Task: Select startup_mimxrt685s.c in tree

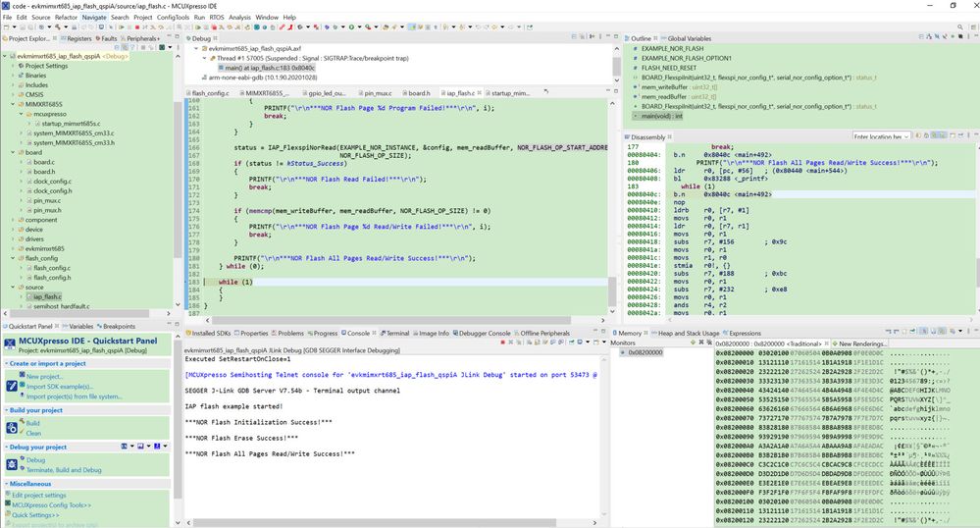Action: (70, 124)
